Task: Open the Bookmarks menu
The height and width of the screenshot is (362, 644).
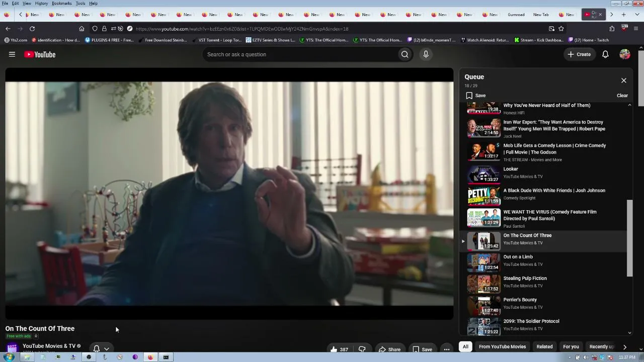Action: click(61, 4)
